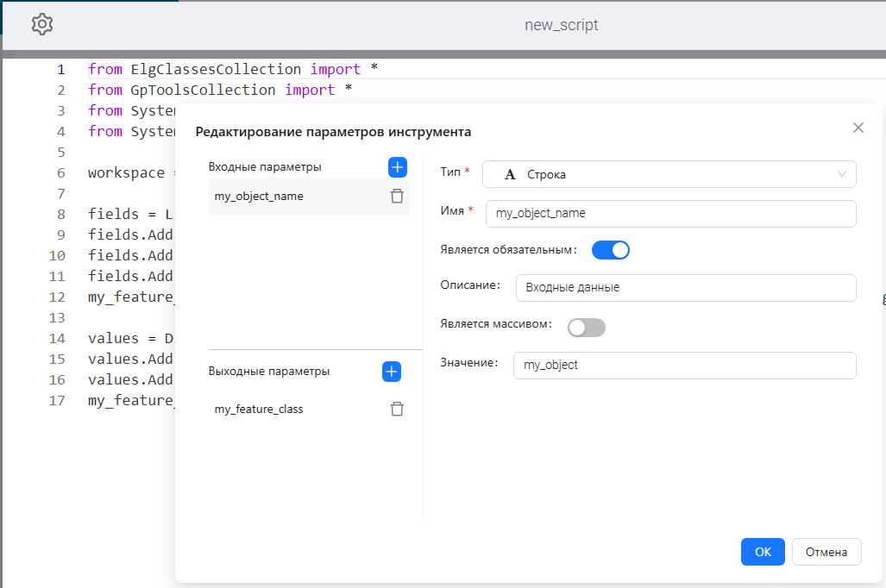Close the parameter editing dialog
The height and width of the screenshot is (588, 886).
click(x=858, y=128)
